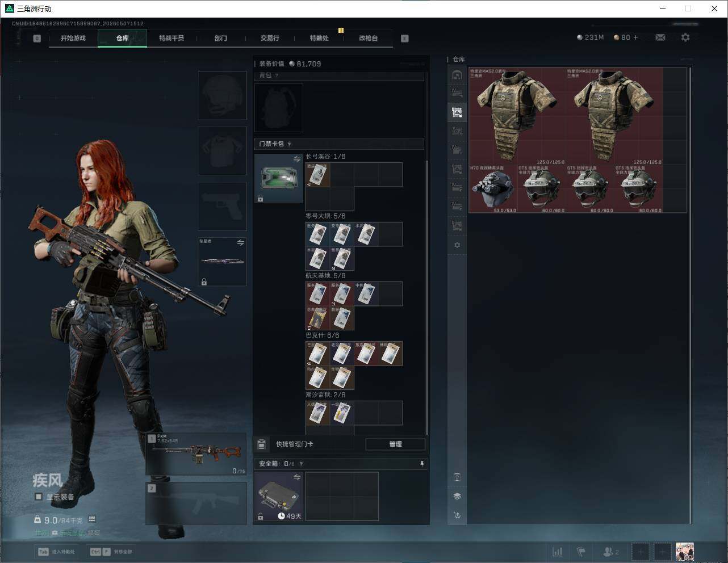Open the friends list icon
Image resolution: width=728 pixels, height=563 pixels.
611,552
